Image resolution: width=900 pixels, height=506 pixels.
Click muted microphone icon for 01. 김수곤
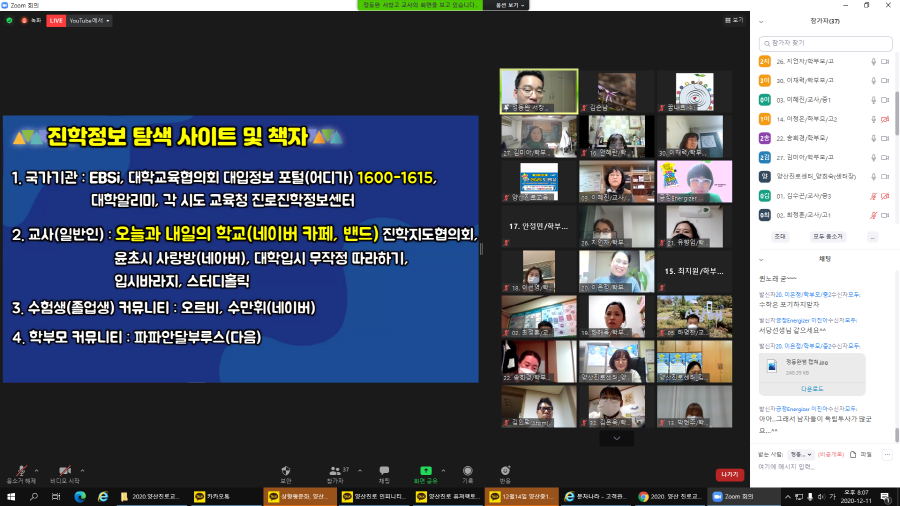tap(874, 196)
